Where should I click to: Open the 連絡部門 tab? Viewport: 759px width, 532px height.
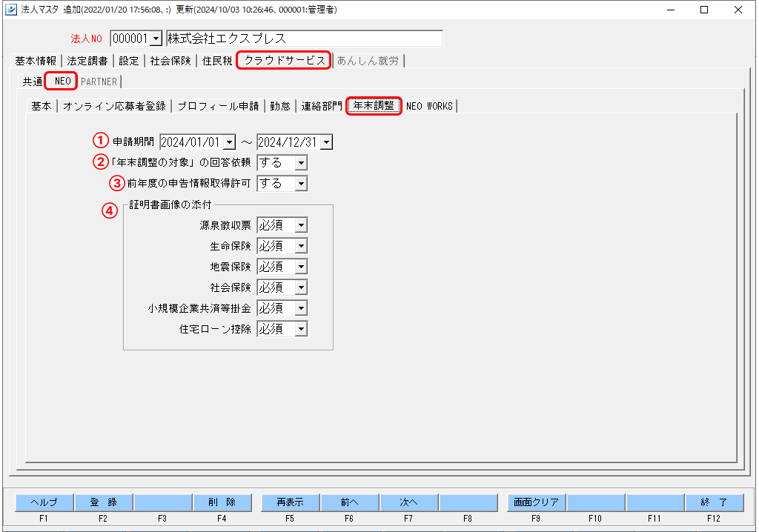tap(321, 106)
